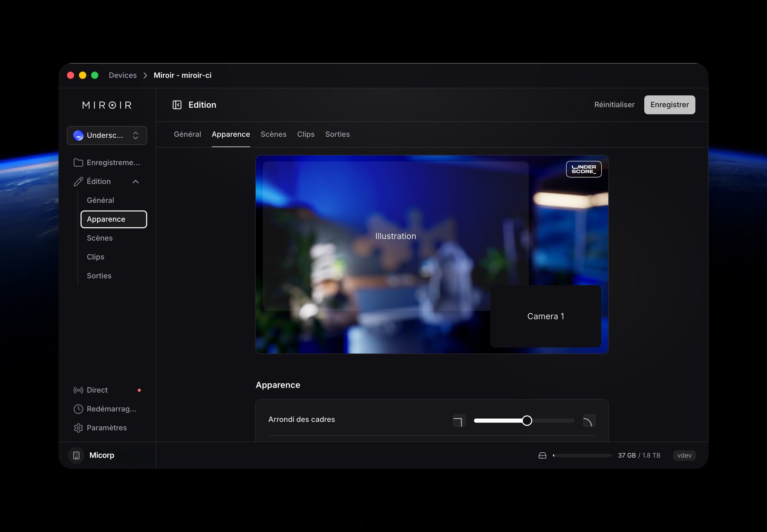
Task: Select the Édition pencil icon
Action: [x=78, y=181]
